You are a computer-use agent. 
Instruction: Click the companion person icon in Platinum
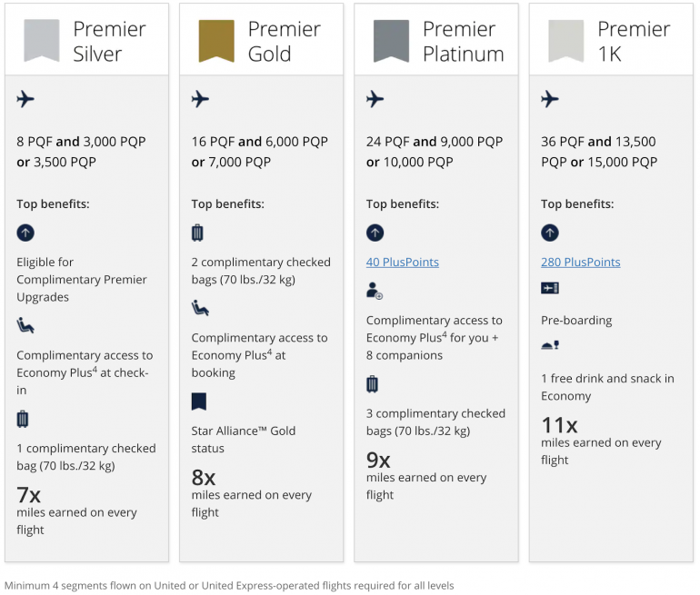(x=375, y=291)
